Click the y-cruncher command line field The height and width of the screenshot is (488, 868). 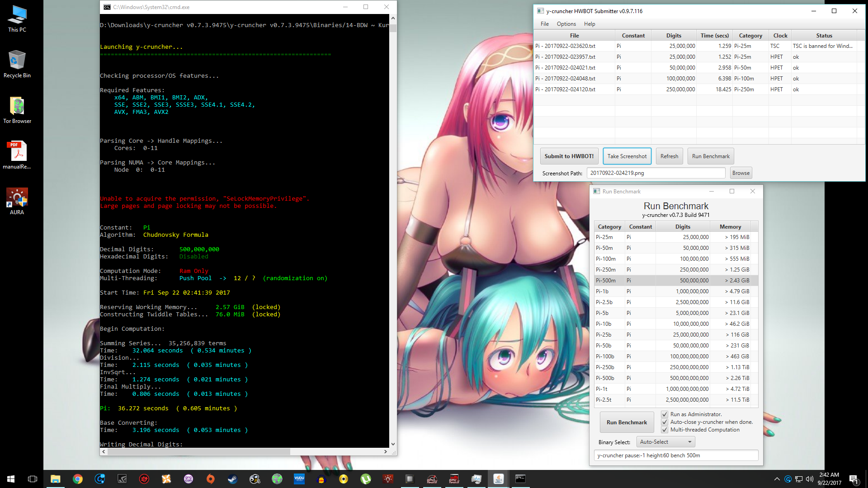676,455
